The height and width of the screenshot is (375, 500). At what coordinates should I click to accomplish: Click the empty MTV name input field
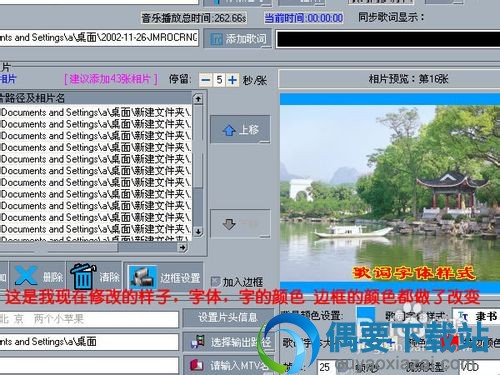(89, 365)
